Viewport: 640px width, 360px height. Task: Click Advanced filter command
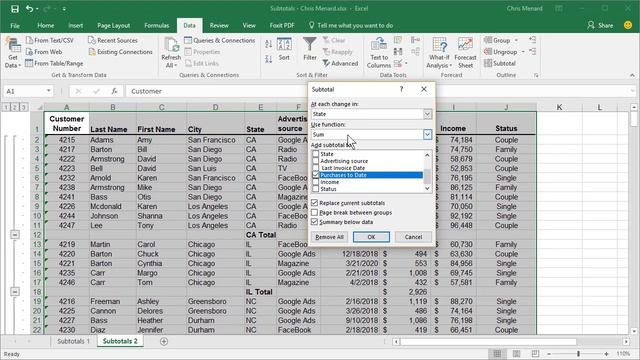pyautogui.click(x=340, y=63)
